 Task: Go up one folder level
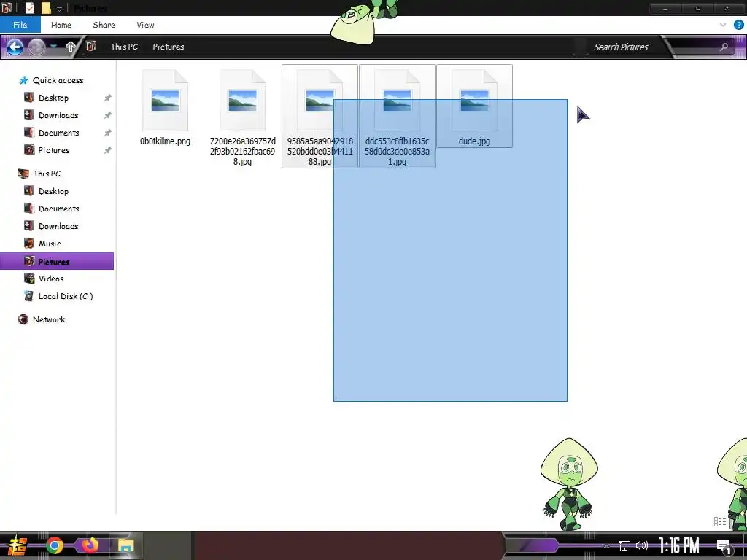[x=71, y=46]
